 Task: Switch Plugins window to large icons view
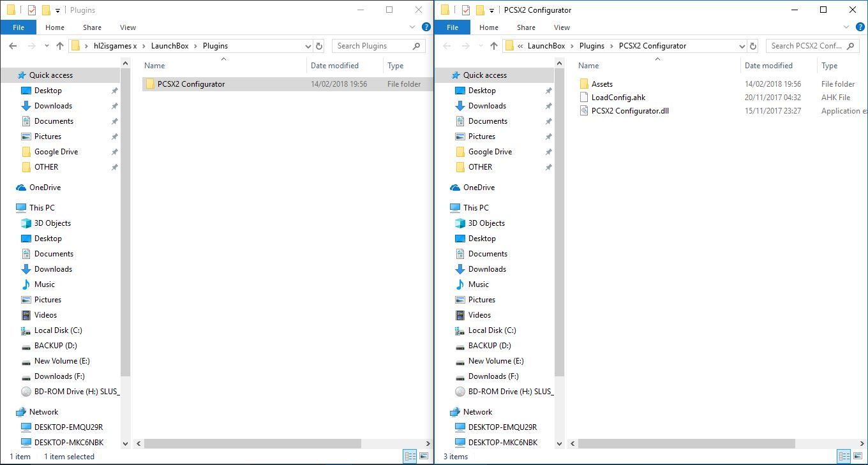pyautogui.click(x=423, y=456)
